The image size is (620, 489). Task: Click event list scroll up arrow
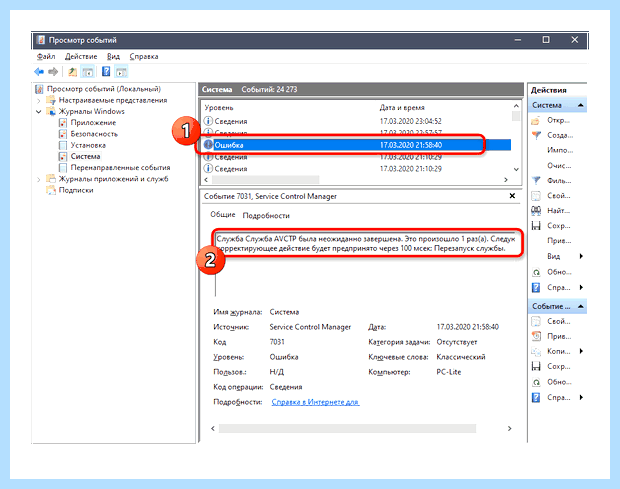point(516,106)
